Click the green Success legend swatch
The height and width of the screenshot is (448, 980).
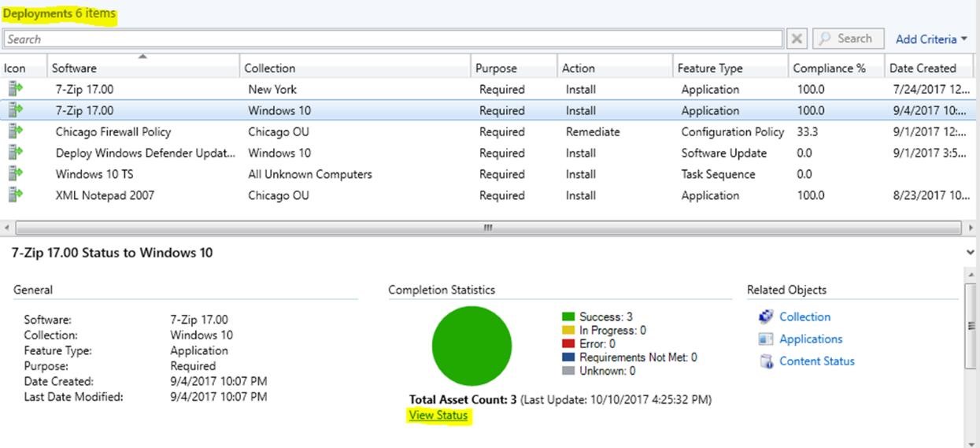pos(568,317)
